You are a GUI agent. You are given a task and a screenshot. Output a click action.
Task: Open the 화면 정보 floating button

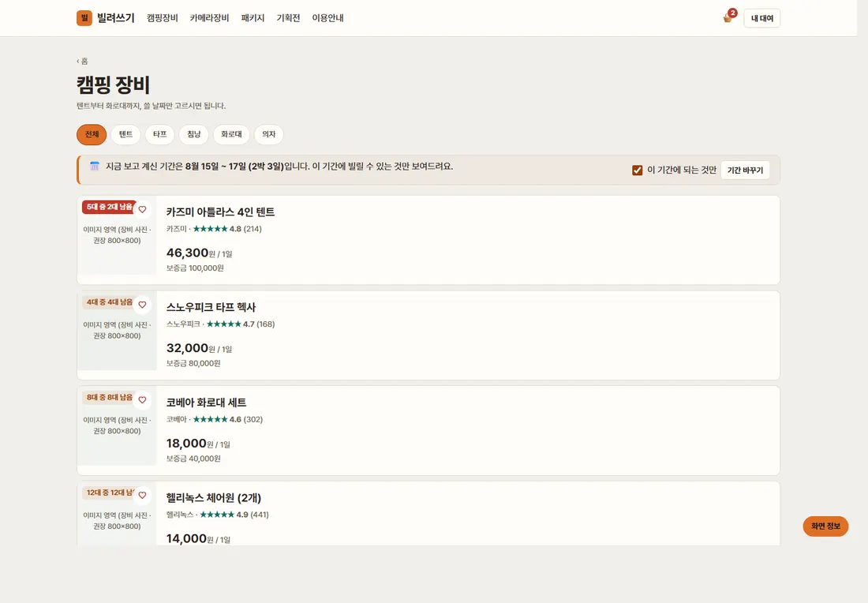click(825, 526)
